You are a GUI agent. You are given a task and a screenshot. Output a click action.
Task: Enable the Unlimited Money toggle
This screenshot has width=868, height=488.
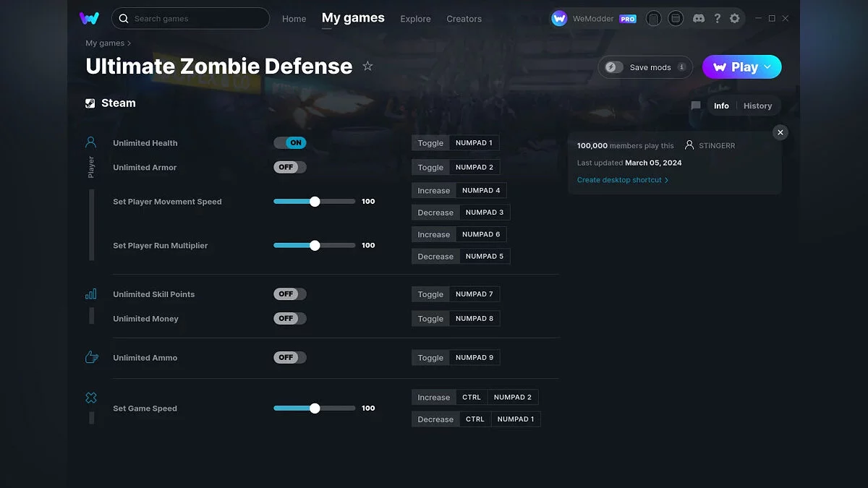(289, 318)
